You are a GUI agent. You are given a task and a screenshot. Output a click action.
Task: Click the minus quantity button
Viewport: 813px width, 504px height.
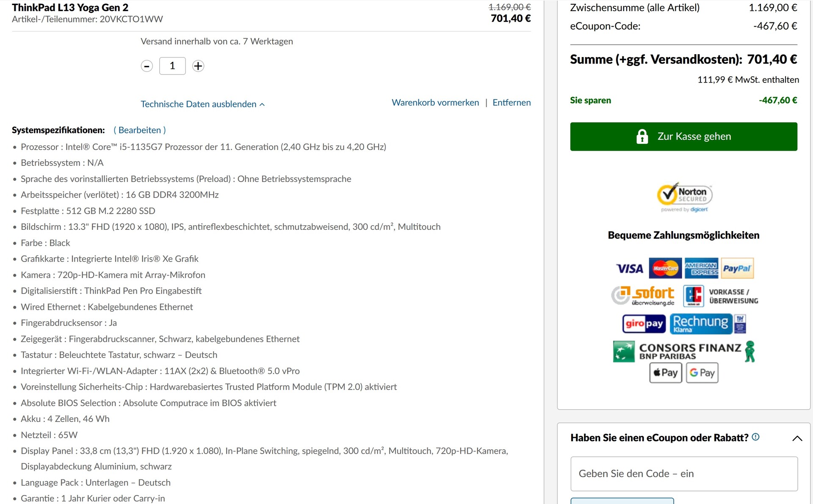click(x=147, y=66)
